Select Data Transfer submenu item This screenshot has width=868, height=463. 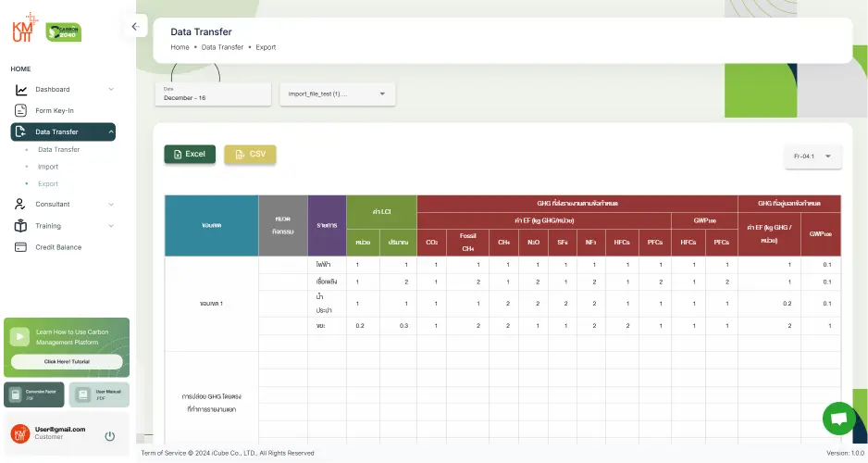click(x=58, y=149)
